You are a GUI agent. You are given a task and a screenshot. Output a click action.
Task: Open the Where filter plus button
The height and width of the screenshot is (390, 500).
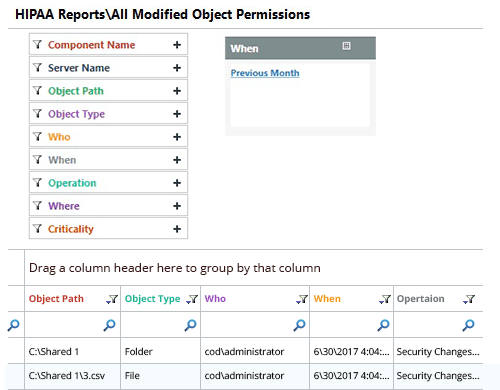pyautogui.click(x=177, y=206)
